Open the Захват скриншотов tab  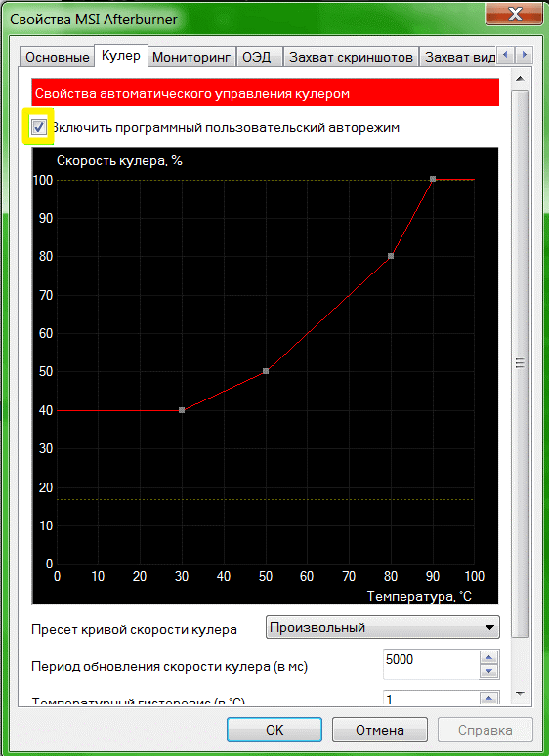[x=351, y=58]
